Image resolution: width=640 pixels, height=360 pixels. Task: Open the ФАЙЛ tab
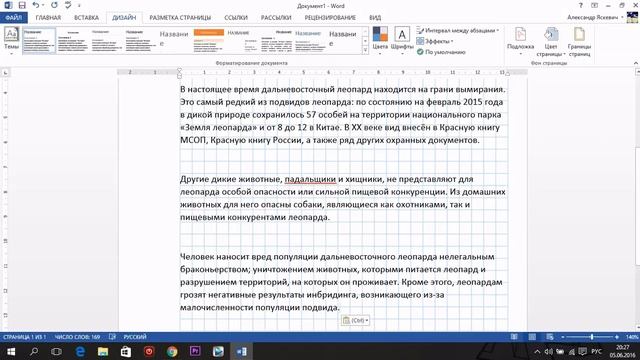pos(14,18)
